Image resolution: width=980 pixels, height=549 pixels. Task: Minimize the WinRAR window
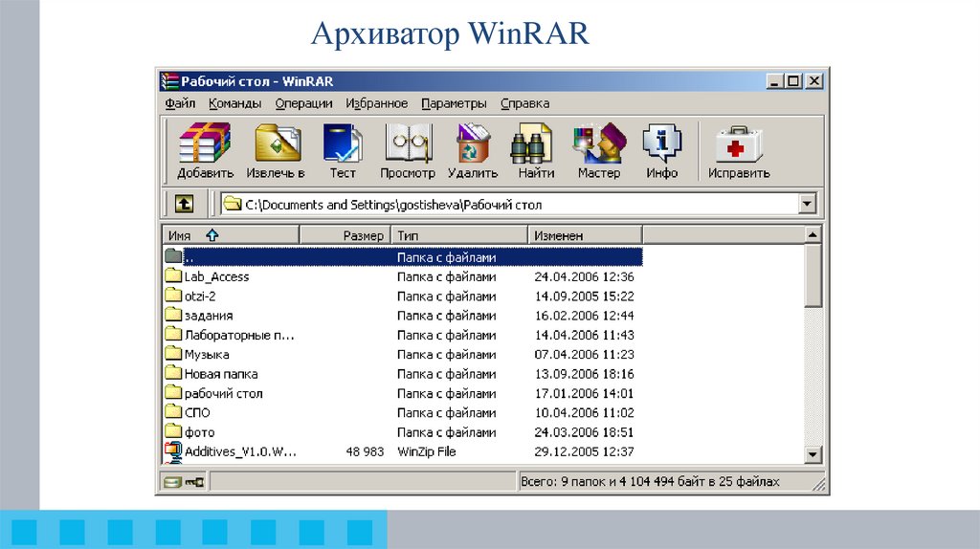point(774,81)
